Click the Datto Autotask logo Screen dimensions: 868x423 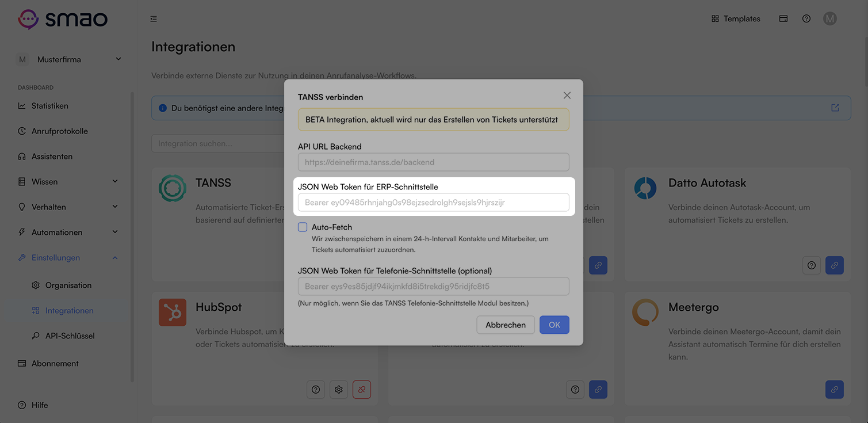pos(645,188)
